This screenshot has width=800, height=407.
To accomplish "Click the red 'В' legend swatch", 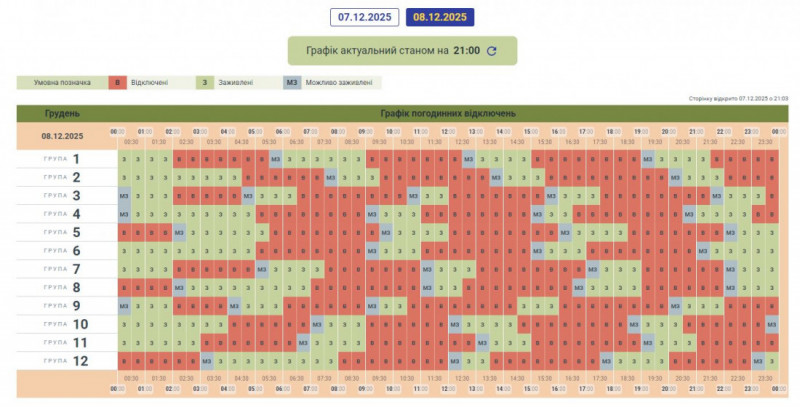I will [x=118, y=83].
